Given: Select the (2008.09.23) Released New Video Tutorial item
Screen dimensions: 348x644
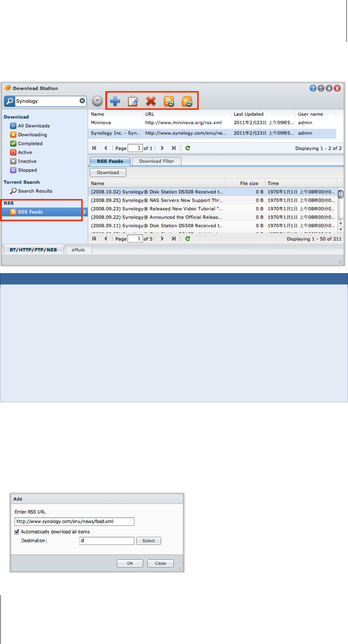Looking at the screenshot, I should coord(213,209).
